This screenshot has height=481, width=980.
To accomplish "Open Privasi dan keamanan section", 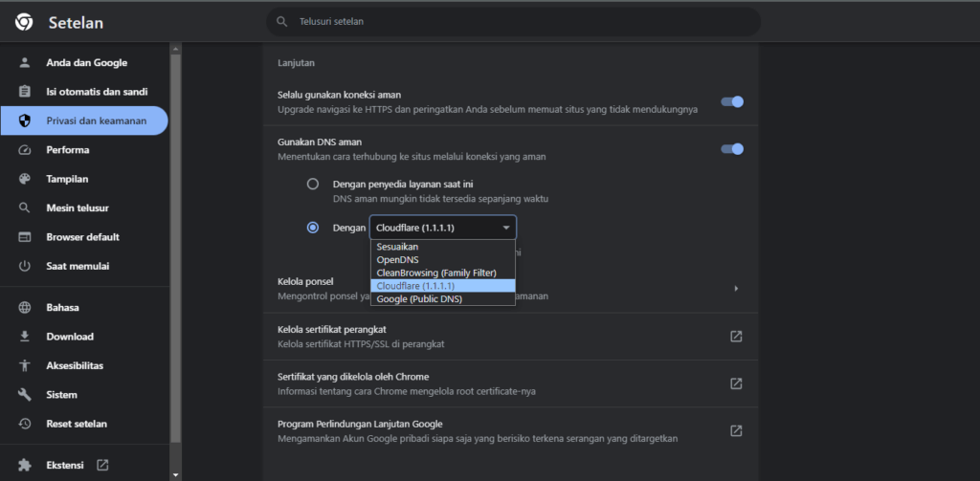I will click(x=84, y=120).
